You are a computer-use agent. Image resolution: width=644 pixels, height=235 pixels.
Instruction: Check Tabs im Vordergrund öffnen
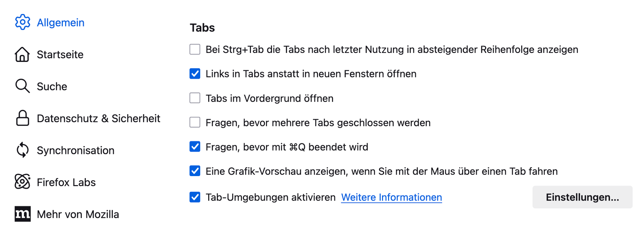coord(195,98)
